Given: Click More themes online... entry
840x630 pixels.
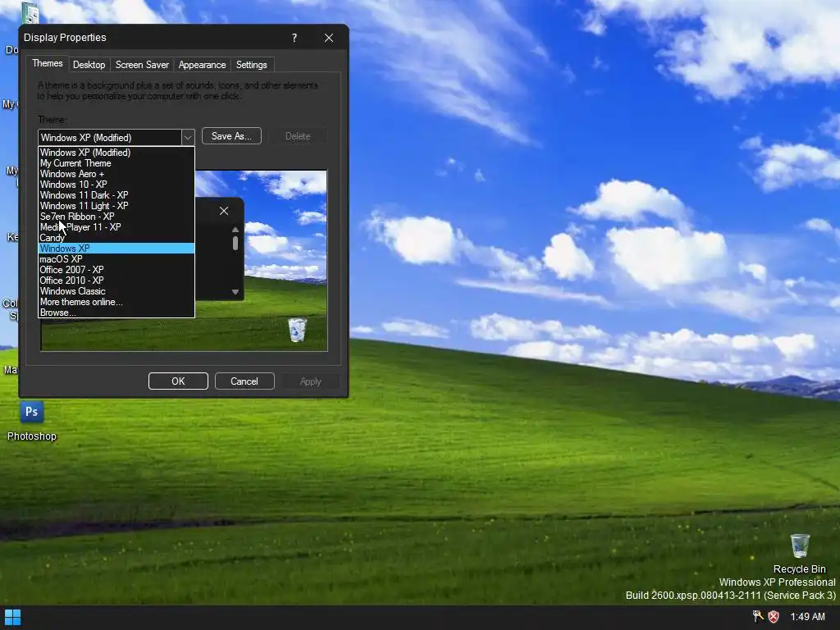Looking at the screenshot, I should coord(116,302).
